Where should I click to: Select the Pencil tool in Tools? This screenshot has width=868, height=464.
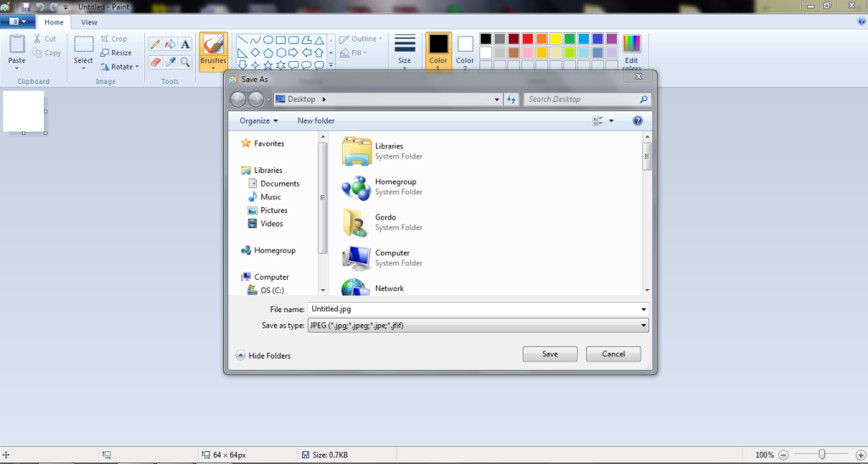[x=155, y=44]
